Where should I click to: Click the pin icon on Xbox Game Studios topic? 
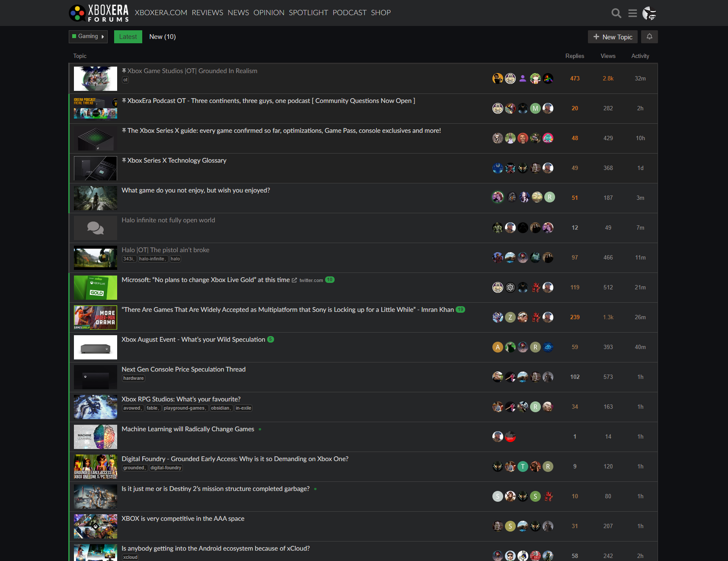tap(124, 71)
